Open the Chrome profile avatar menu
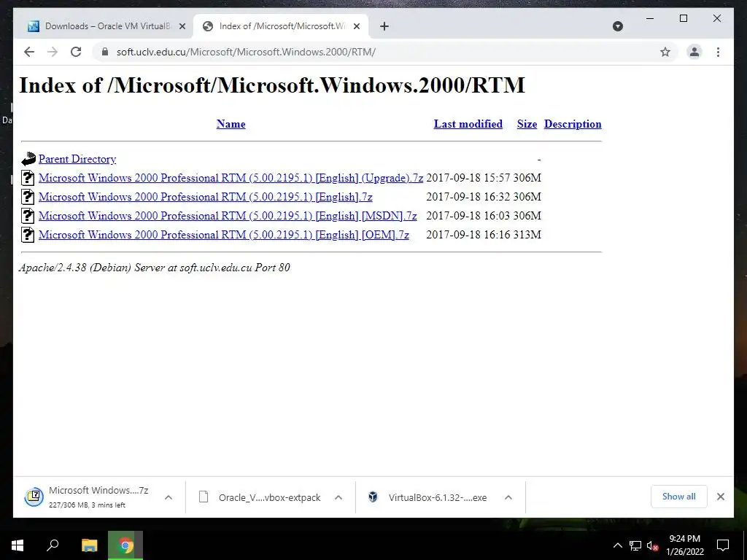This screenshot has width=747, height=560. (694, 52)
